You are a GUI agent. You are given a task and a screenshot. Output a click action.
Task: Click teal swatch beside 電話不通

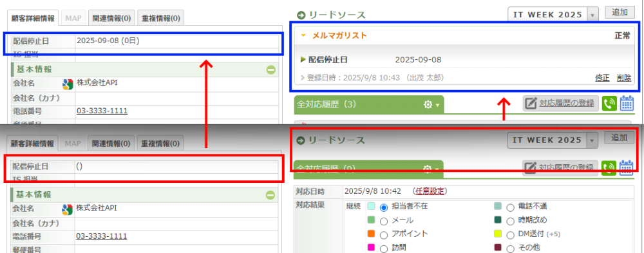[x=498, y=207]
